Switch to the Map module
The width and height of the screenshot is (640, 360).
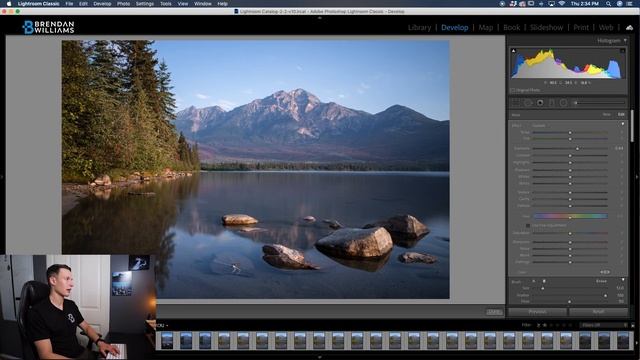tap(485, 27)
